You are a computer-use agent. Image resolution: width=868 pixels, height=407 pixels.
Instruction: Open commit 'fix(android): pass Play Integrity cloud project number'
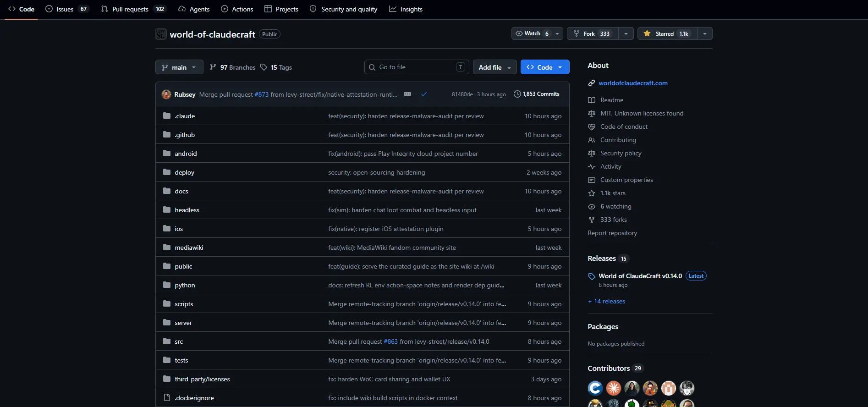click(403, 154)
